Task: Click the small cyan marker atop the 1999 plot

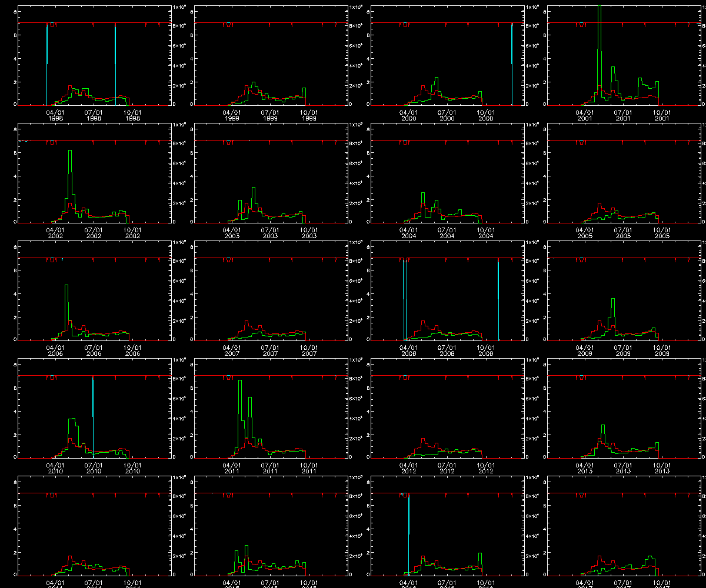Action: pos(229,24)
